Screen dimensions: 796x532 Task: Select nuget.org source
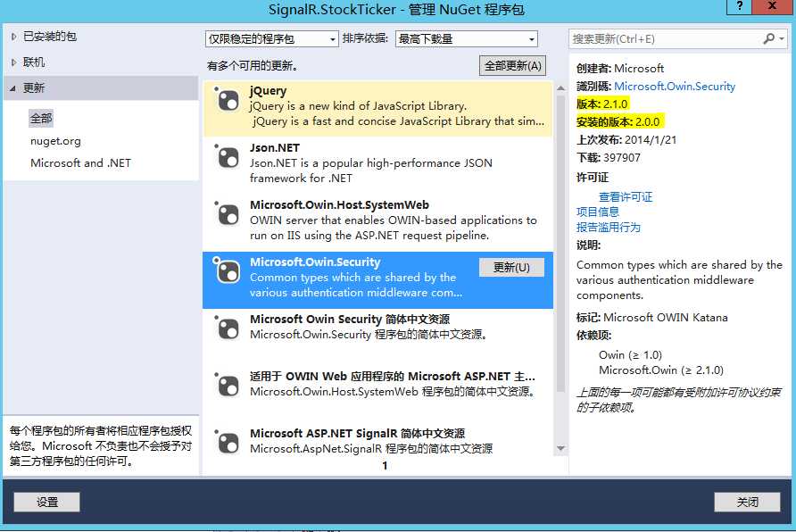click(x=56, y=141)
